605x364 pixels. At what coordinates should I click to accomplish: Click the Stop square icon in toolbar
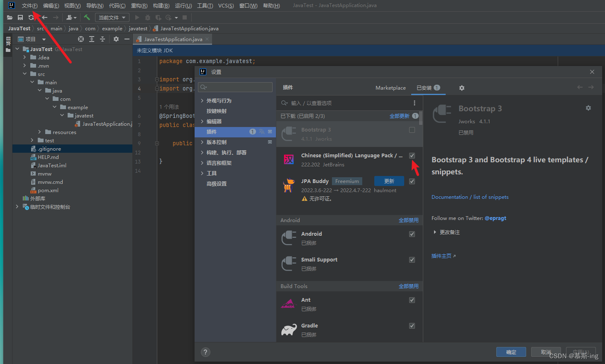point(185,17)
